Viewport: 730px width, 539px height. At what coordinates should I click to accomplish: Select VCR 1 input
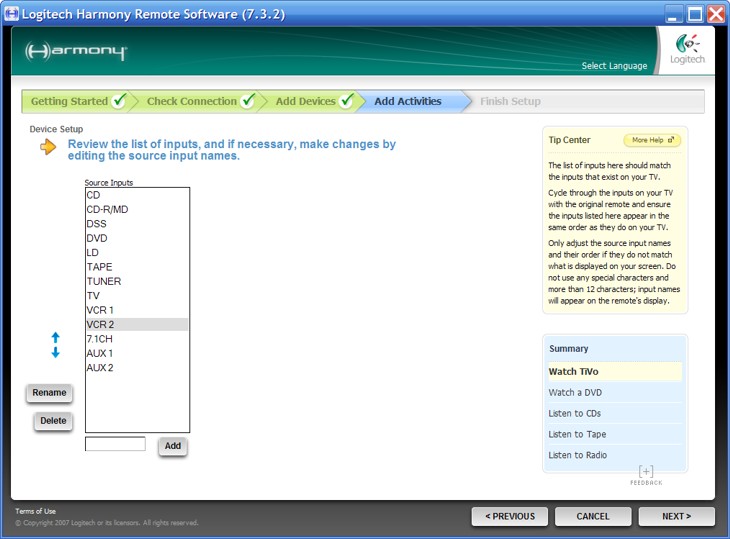tap(137, 310)
